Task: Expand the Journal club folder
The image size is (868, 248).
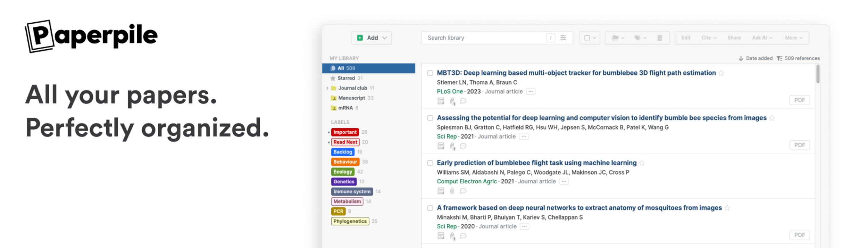Action: point(327,88)
